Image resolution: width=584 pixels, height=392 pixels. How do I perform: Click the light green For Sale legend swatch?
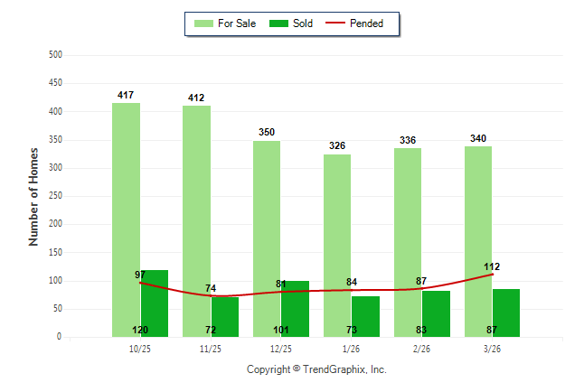(203, 23)
